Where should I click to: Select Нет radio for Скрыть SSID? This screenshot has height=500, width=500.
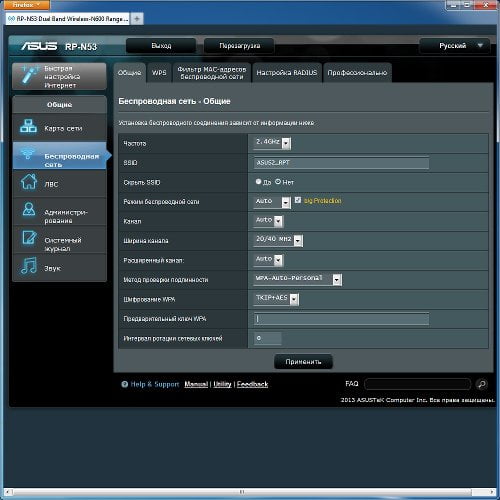[278, 182]
